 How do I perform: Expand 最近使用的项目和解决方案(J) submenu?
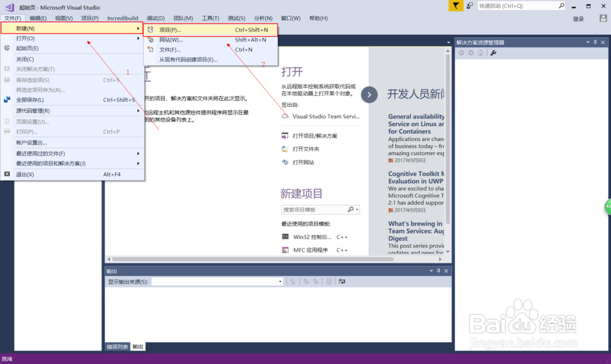pyautogui.click(x=73, y=164)
